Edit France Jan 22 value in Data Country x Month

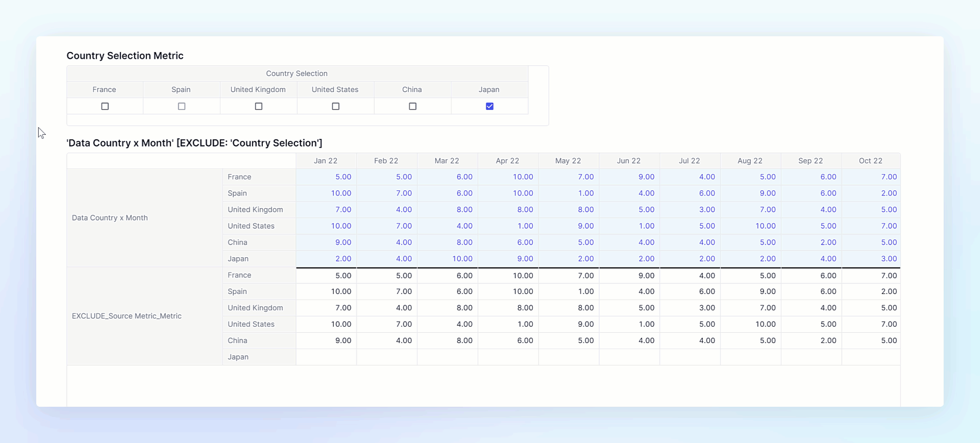click(326, 177)
